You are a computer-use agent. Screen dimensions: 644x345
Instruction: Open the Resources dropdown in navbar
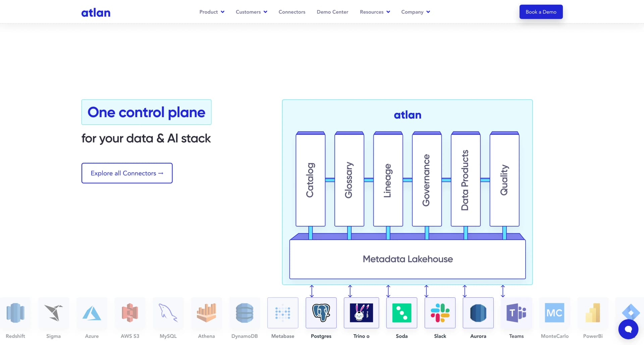tap(375, 12)
